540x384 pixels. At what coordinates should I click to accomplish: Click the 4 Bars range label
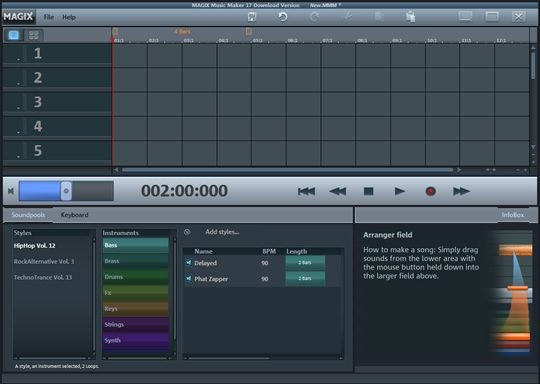point(182,32)
